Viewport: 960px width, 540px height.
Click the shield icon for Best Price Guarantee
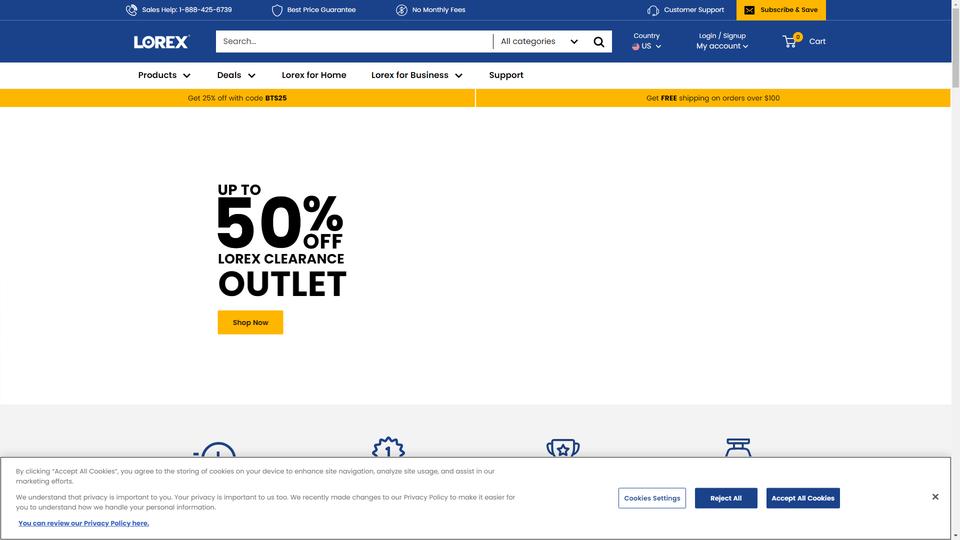[277, 10]
